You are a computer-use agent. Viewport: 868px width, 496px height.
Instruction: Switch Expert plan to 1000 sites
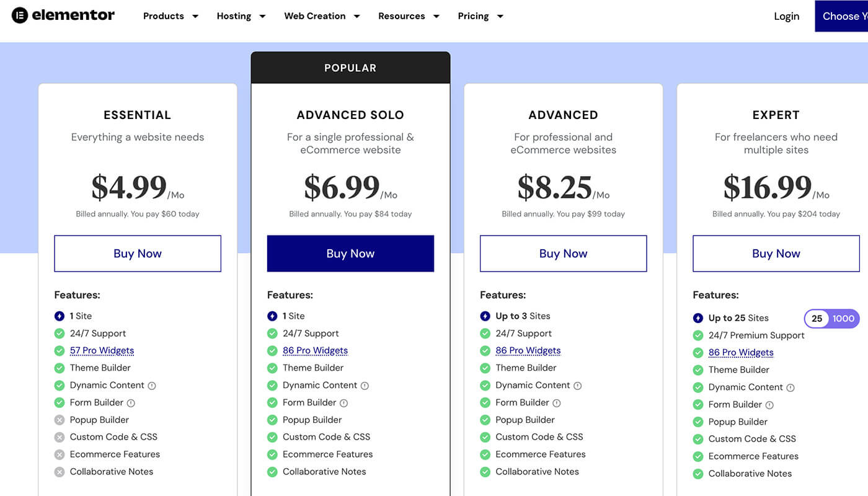click(843, 319)
